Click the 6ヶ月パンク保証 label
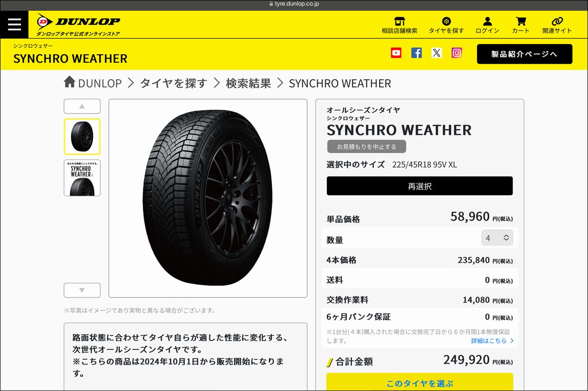The width and height of the screenshot is (588, 391). tap(359, 317)
